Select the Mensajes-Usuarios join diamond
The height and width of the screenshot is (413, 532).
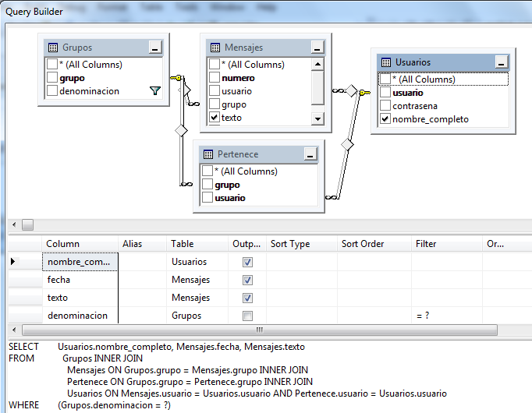click(351, 90)
